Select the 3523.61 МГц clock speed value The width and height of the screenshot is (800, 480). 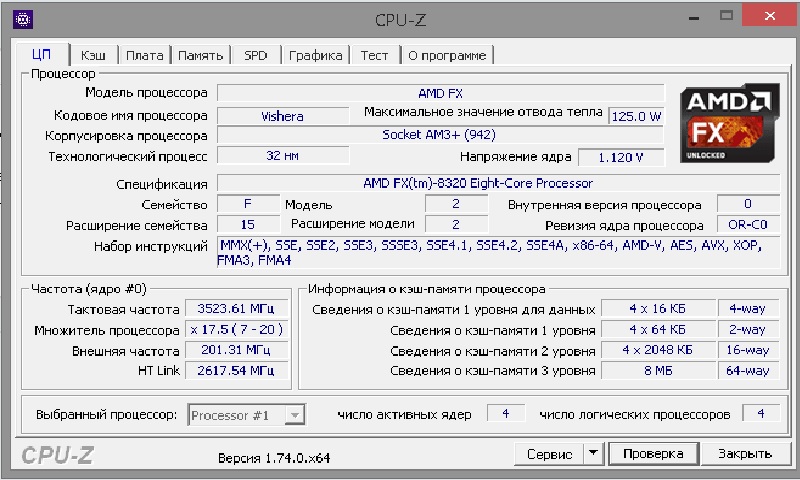coord(236,309)
